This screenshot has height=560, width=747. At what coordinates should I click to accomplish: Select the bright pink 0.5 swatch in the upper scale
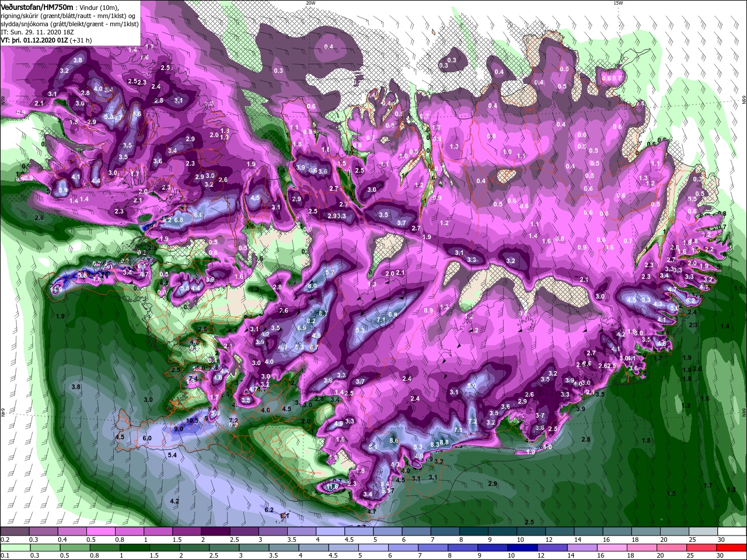(x=101, y=531)
